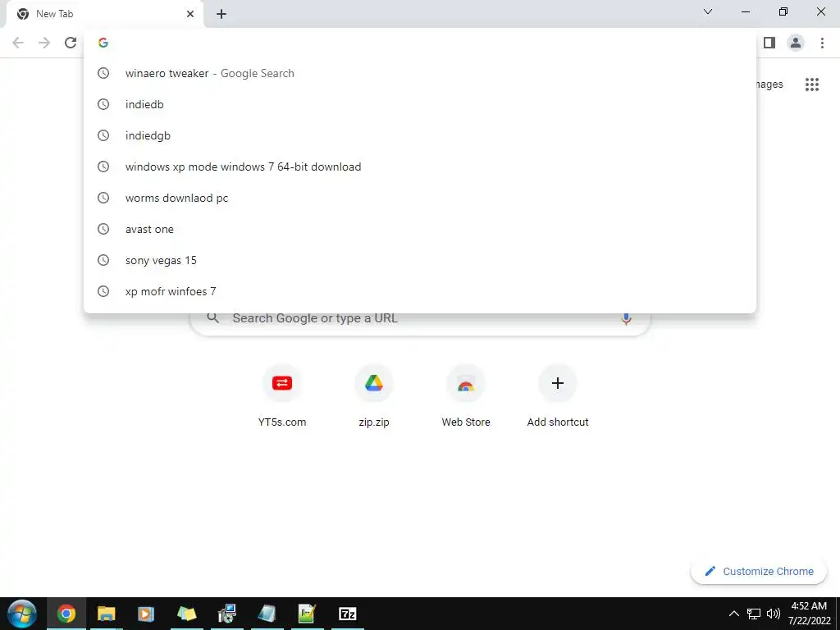This screenshot has width=840, height=630.
Task: Select xp mofr winfoes 7 suggestion
Action: 420,291
